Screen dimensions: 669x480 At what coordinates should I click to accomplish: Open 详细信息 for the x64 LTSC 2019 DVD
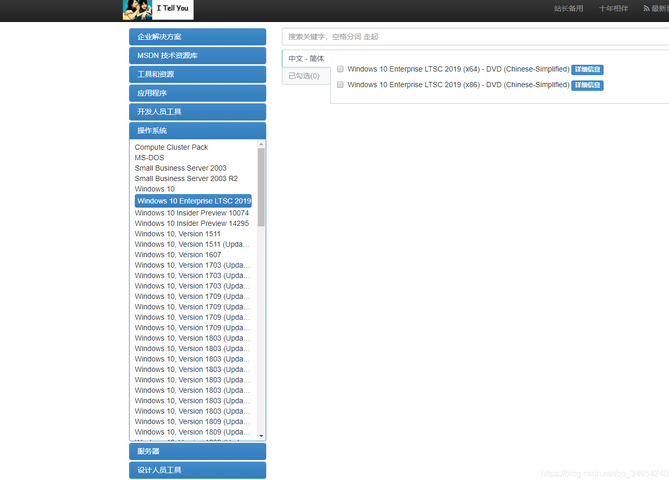587,70
